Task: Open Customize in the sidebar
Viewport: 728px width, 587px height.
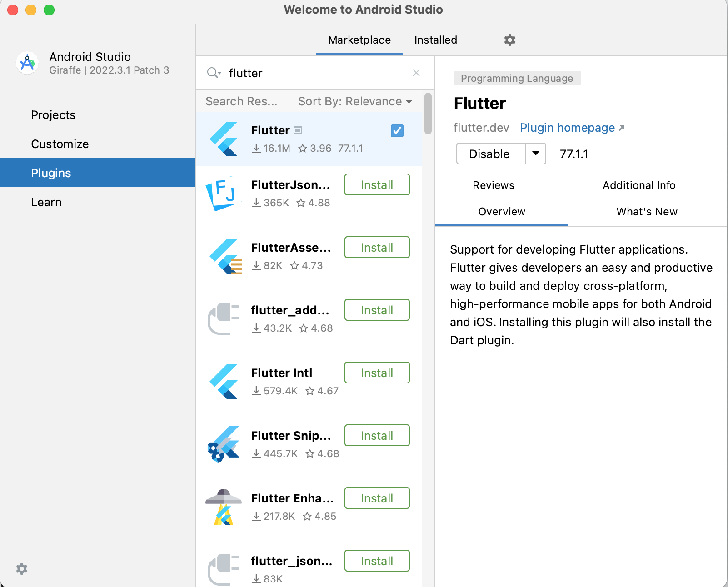Action: tap(98, 144)
